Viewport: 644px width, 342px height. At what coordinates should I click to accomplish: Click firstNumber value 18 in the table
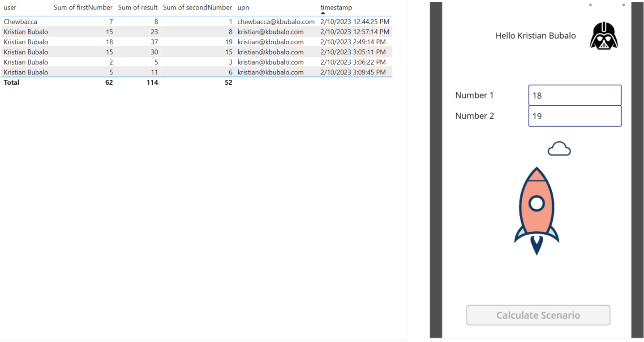coord(109,42)
